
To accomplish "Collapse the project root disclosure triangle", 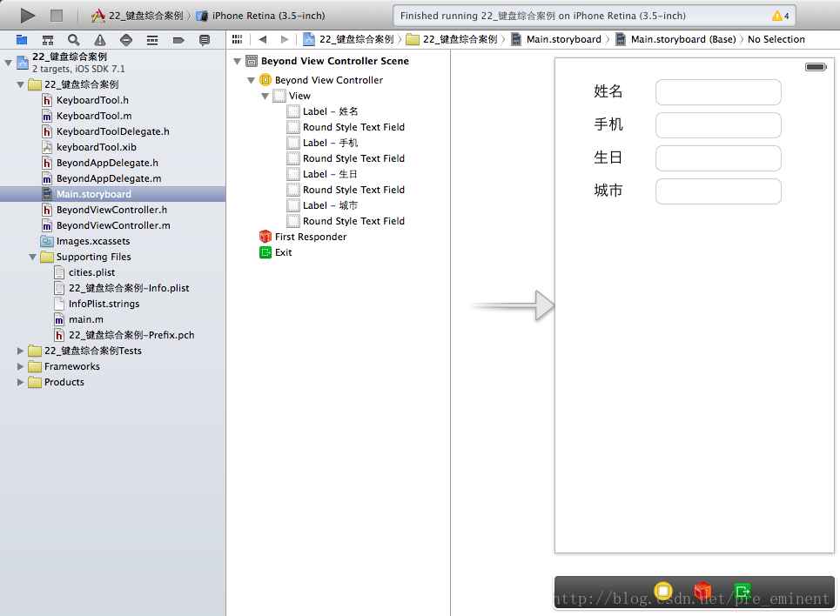I will (x=8, y=63).
